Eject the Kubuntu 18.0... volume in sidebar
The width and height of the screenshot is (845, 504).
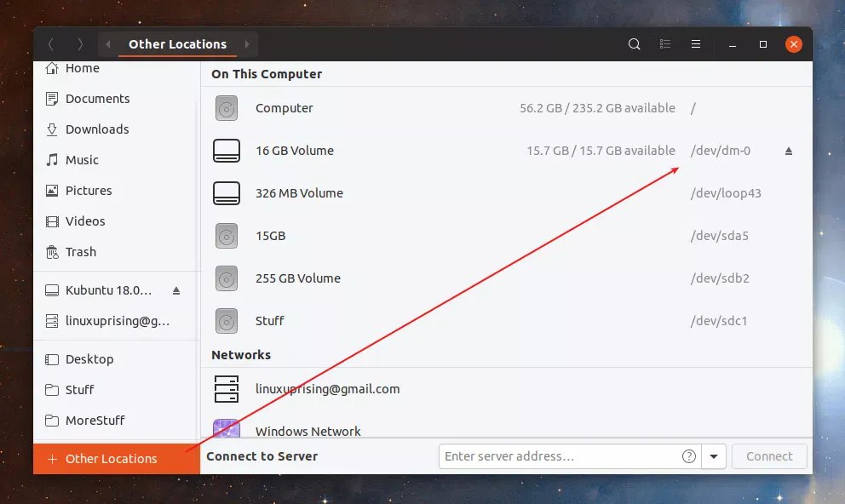[176, 291]
